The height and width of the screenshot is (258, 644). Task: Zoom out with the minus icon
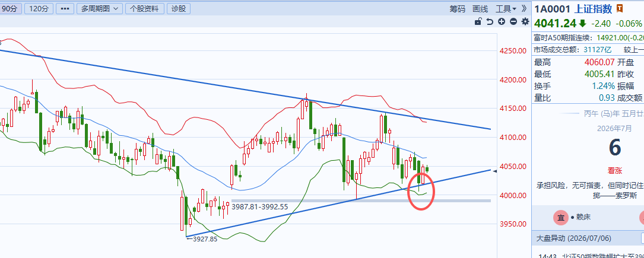[513, 22]
